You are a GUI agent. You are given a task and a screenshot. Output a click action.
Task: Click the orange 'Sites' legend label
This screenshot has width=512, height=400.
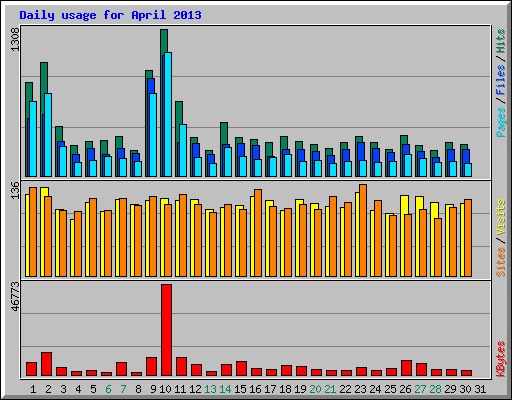point(501,262)
